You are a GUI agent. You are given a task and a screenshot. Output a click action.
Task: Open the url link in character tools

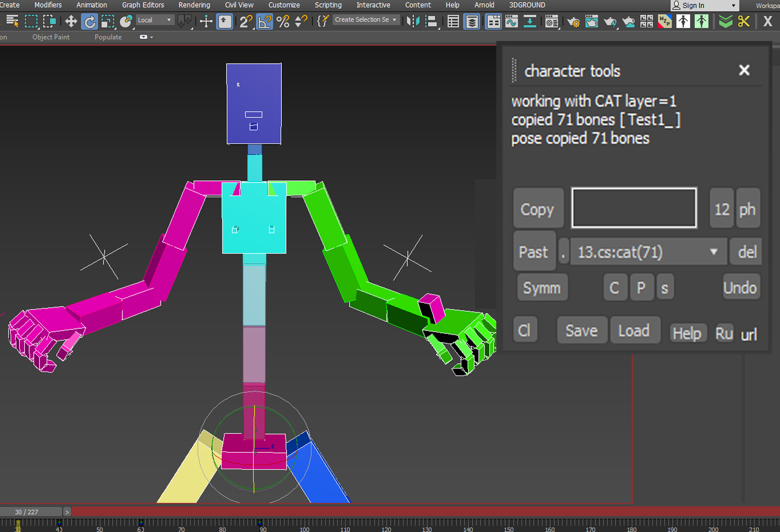(749, 335)
